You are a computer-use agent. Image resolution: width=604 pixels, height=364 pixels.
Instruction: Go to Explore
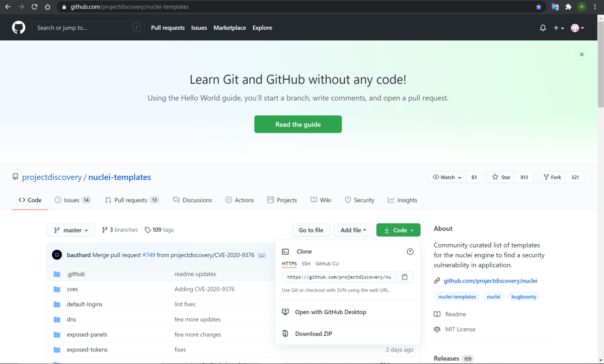click(x=262, y=28)
